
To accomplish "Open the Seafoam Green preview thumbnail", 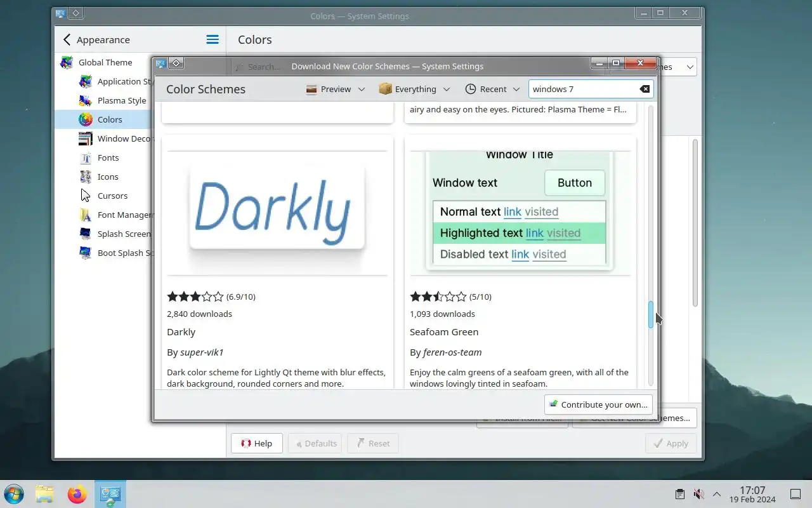I will [520, 213].
